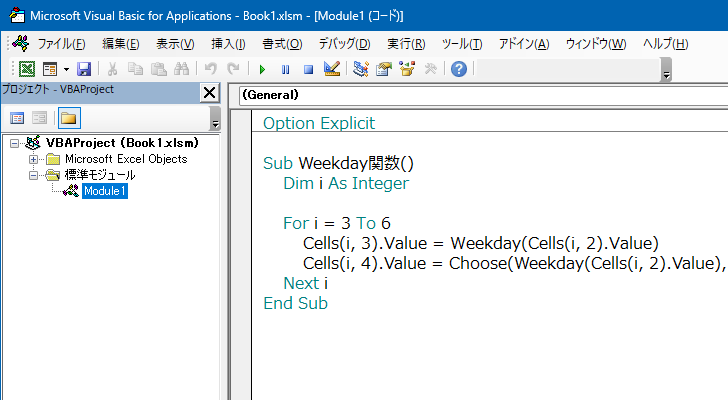Viewport: 728px width, 400px height.
Task: Toggle Design Mode icon
Action: pyautogui.click(x=332, y=69)
